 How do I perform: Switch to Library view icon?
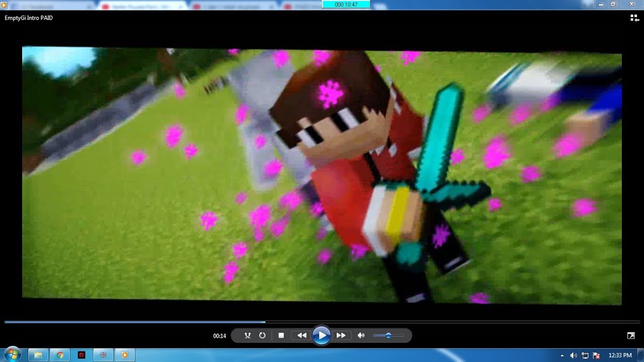(634, 18)
